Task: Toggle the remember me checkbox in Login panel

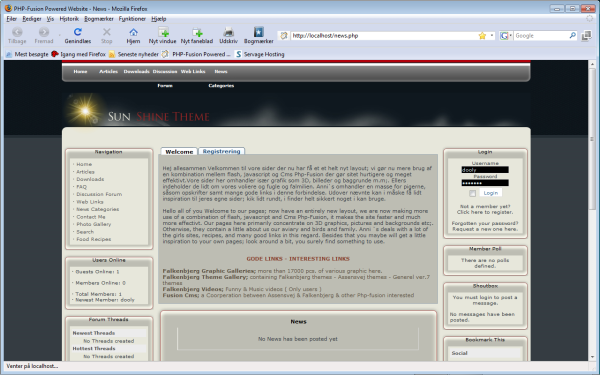Action: (x=473, y=193)
